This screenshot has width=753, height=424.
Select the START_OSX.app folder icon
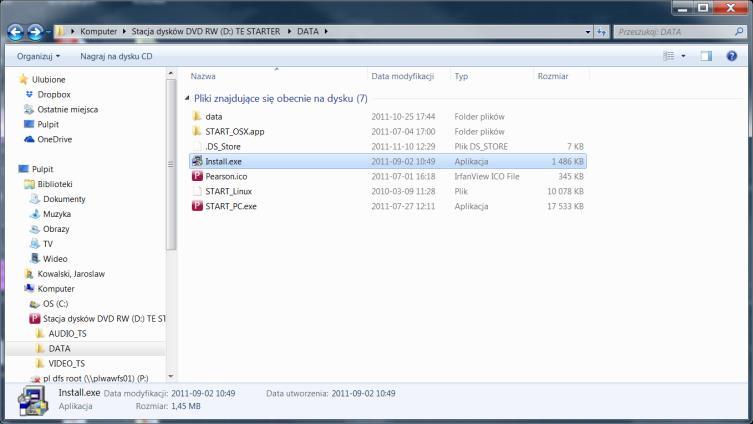tap(196, 131)
